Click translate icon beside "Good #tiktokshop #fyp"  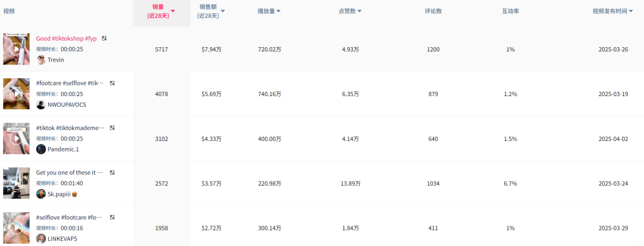click(104, 38)
